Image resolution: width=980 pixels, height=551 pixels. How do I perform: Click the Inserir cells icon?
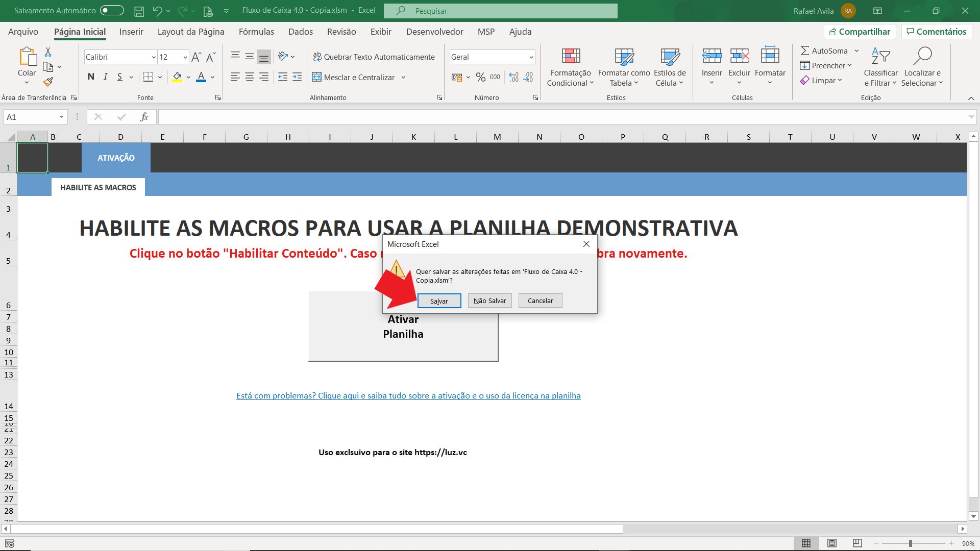[x=712, y=56]
